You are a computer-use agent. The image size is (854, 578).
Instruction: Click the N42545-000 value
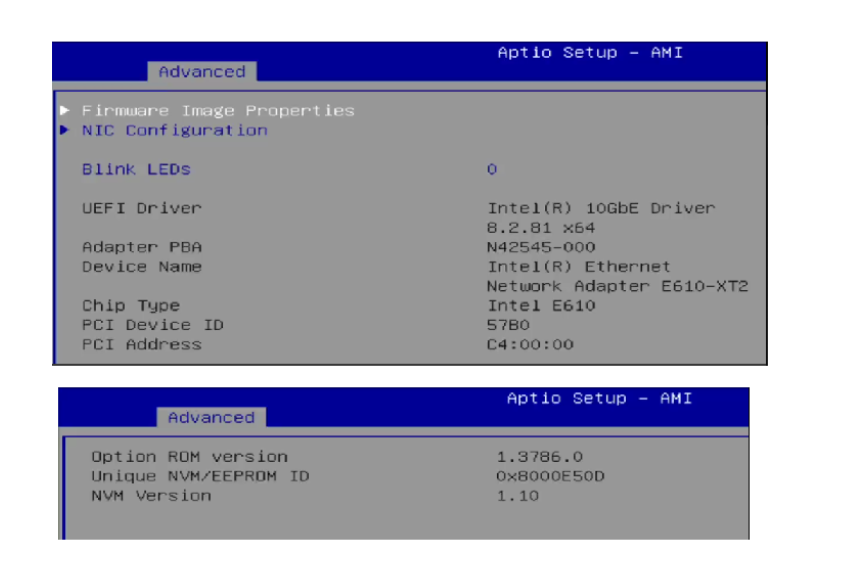(x=541, y=247)
